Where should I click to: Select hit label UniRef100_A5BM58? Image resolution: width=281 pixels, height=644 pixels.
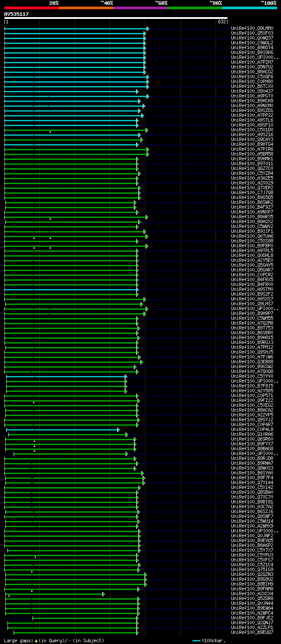[252, 154]
